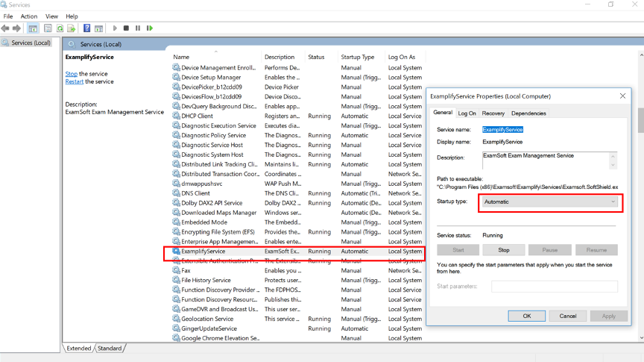The height and width of the screenshot is (362, 644).
Task: Click the Start Service play icon
Action: click(x=115, y=28)
